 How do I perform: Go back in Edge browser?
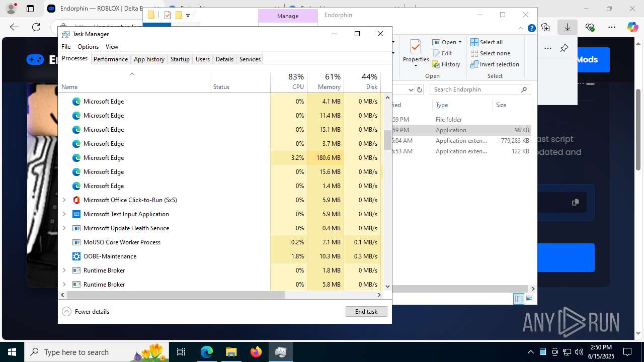14,27
